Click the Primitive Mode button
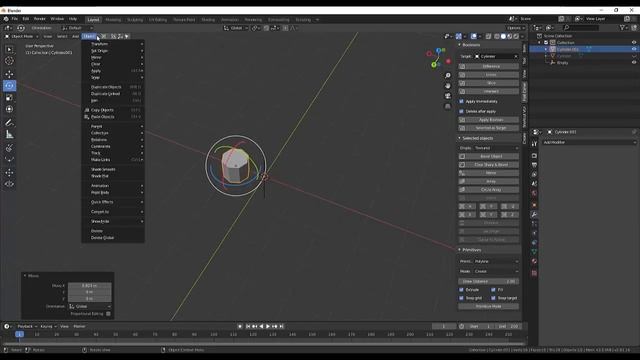 coord(489,306)
